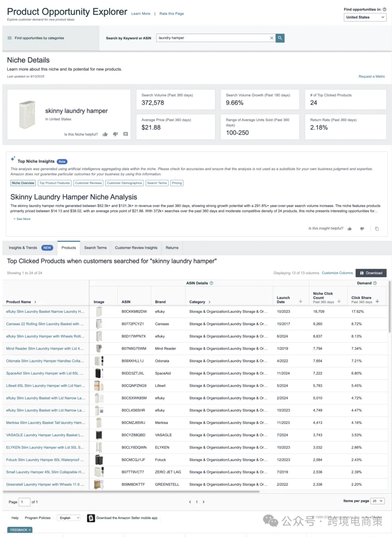Click the Demand help icon
The width and height of the screenshot is (392, 537).
pos(375,283)
